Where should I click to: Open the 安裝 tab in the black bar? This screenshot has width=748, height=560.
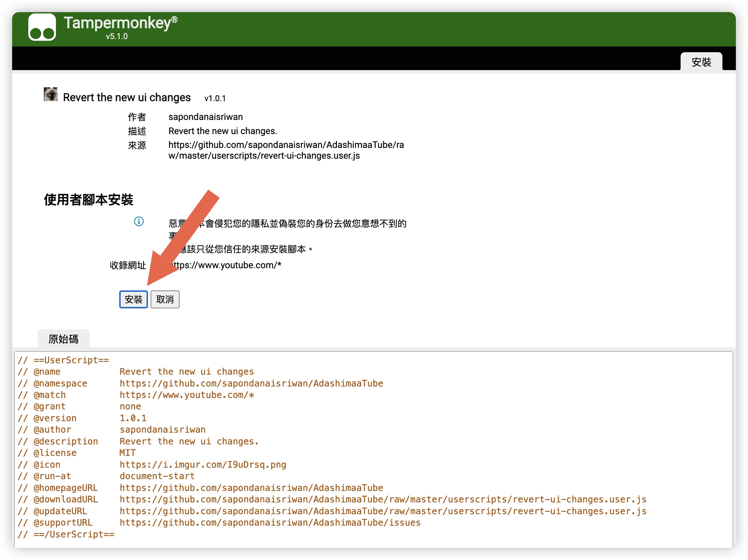[x=702, y=62]
